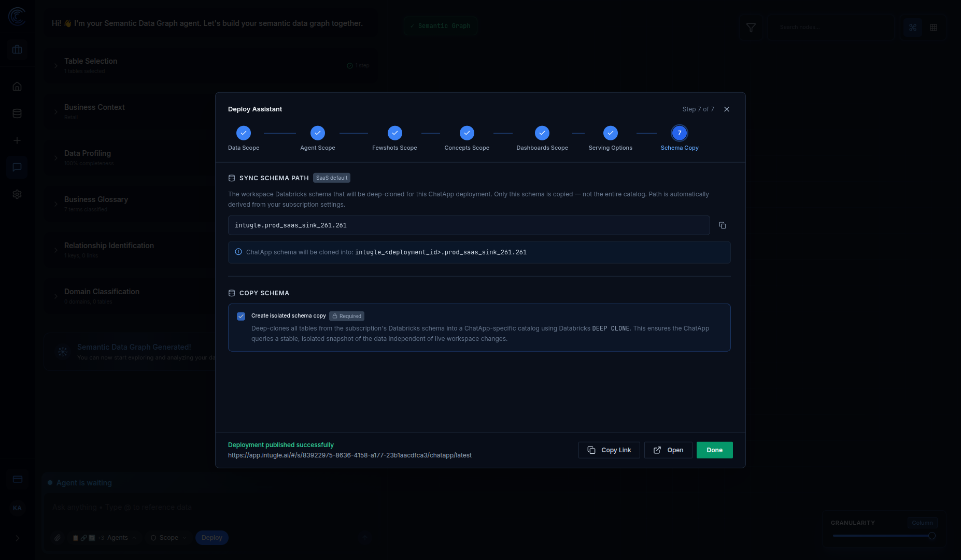The height and width of the screenshot is (560, 961).
Task: Expand the Data Profiling section
Action: (x=56, y=158)
